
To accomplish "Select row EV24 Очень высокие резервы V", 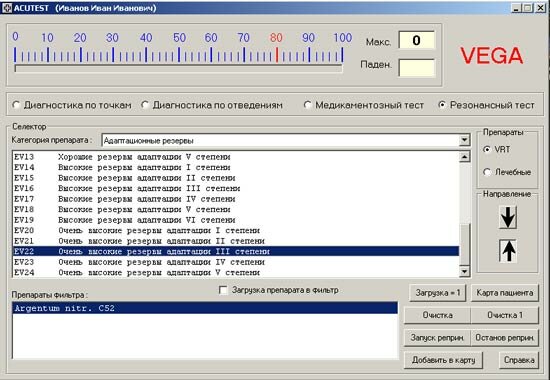I will tap(236, 273).
